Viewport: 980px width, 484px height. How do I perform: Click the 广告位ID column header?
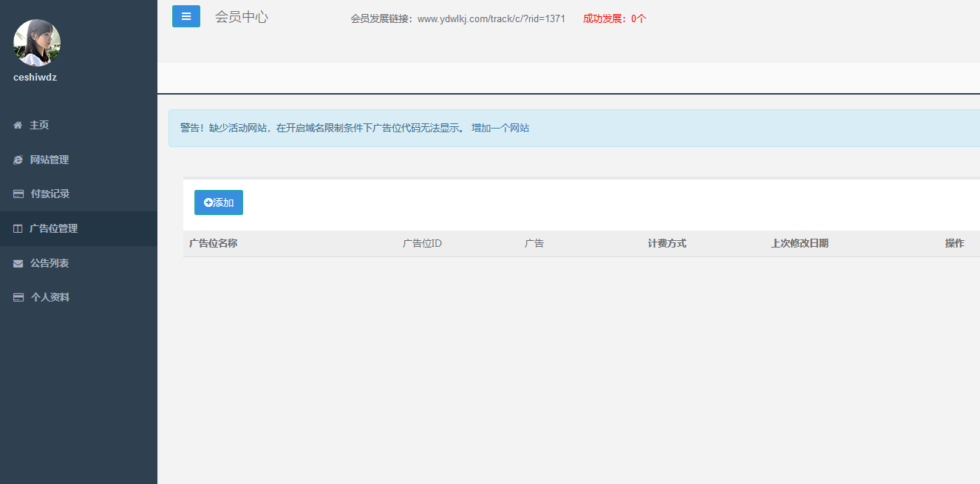tap(422, 243)
